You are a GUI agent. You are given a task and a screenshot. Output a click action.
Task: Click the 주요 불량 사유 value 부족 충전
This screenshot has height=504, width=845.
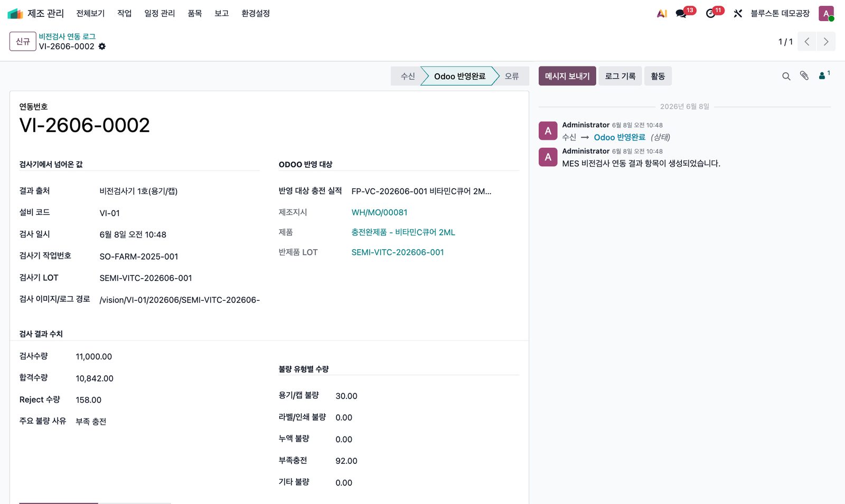(91, 422)
